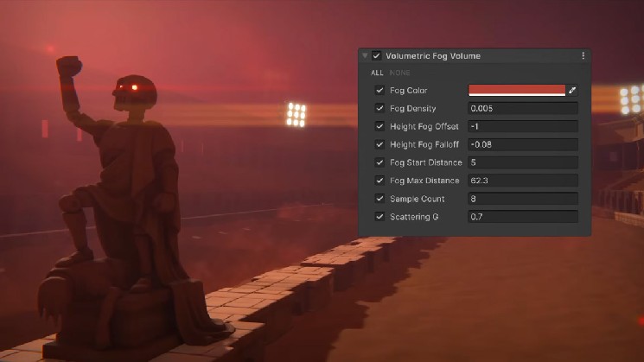The image size is (644, 362).
Task: Click the Volumetric Fog Volume title
Action: [433, 56]
